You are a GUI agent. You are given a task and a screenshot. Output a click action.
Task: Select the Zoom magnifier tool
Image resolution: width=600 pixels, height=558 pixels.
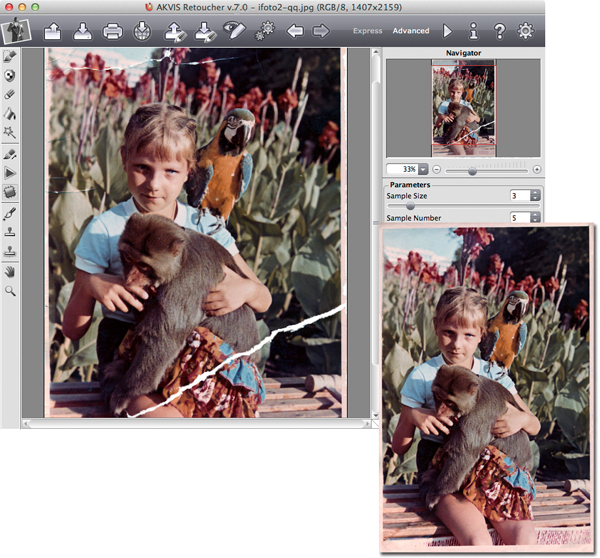tap(10, 290)
